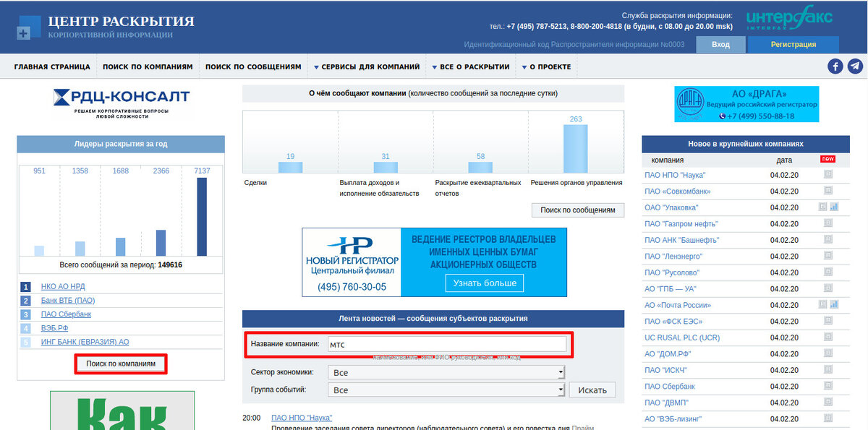Click the tallest leaders bar labeled 7137
Viewport: 868px width, 430px height.
(202, 217)
